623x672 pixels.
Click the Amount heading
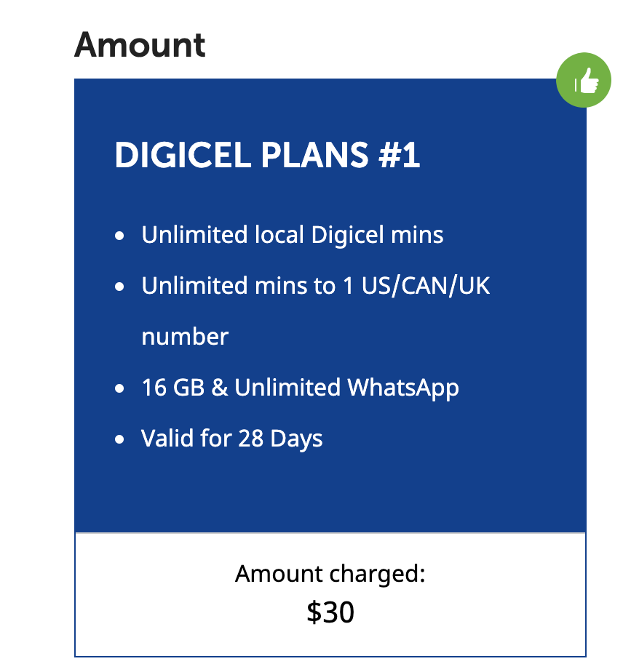tap(140, 45)
